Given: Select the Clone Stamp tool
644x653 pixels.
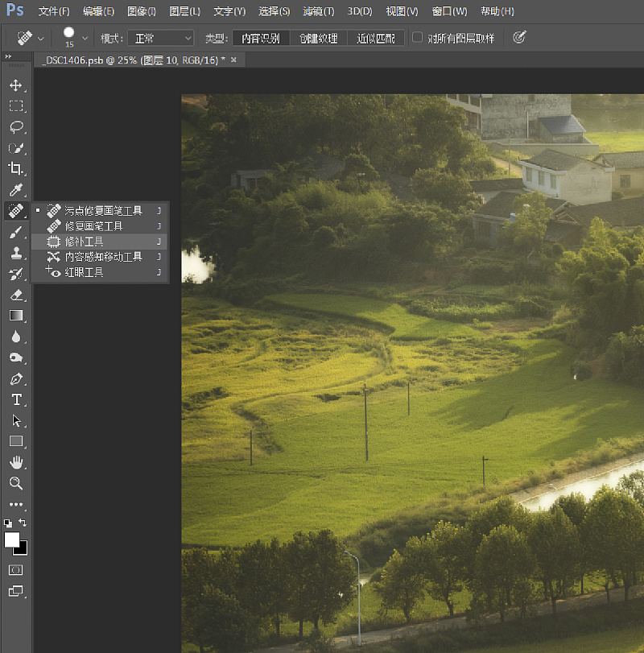Looking at the screenshot, I should click(16, 253).
